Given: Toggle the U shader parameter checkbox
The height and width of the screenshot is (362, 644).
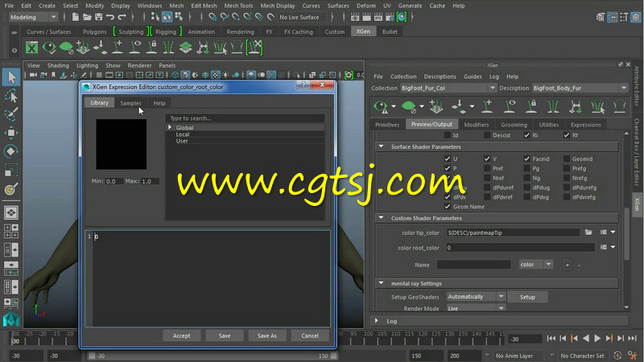Looking at the screenshot, I should coord(448,158).
